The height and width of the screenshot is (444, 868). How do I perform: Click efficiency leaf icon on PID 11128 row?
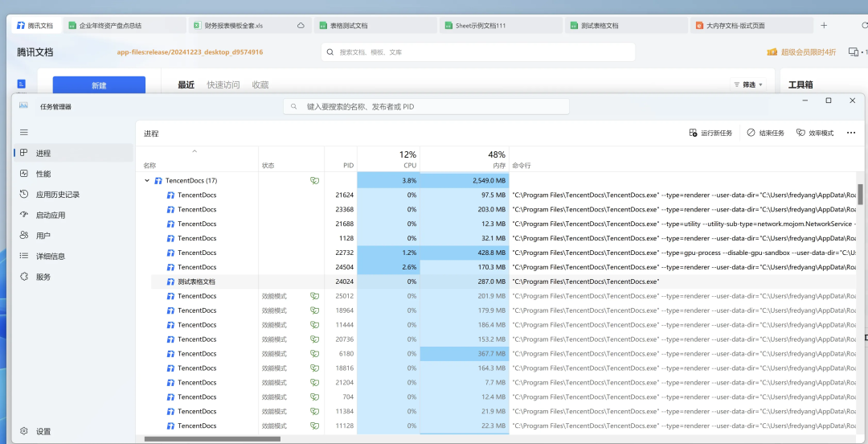pos(314,425)
